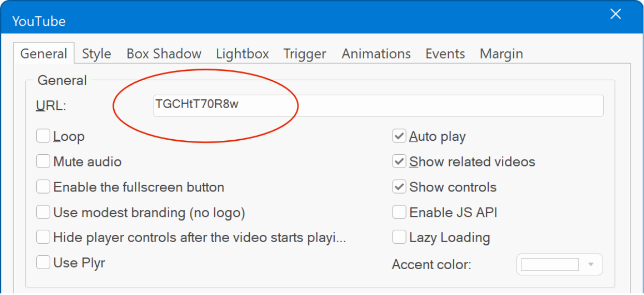Open the Lightbox tab
644x295 pixels.
[242, 54]
